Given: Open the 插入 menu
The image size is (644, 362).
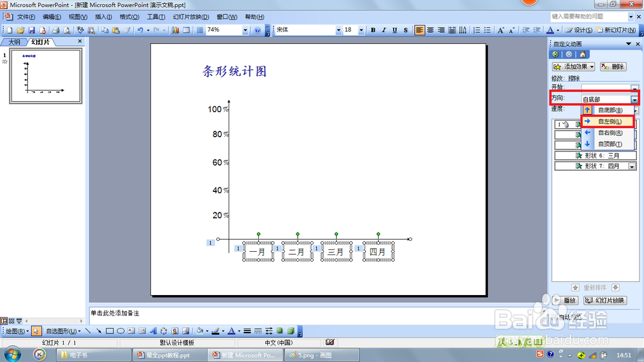Looking at the screenshot, I should 103,17.
